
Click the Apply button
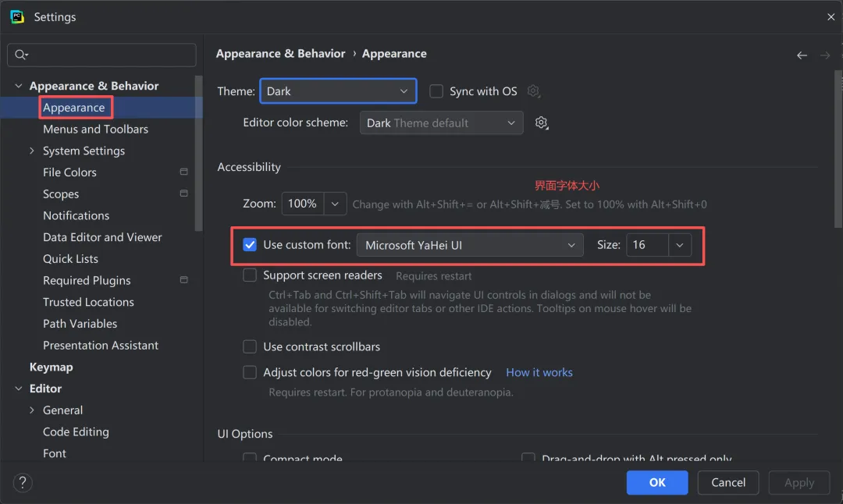(799, 482)
